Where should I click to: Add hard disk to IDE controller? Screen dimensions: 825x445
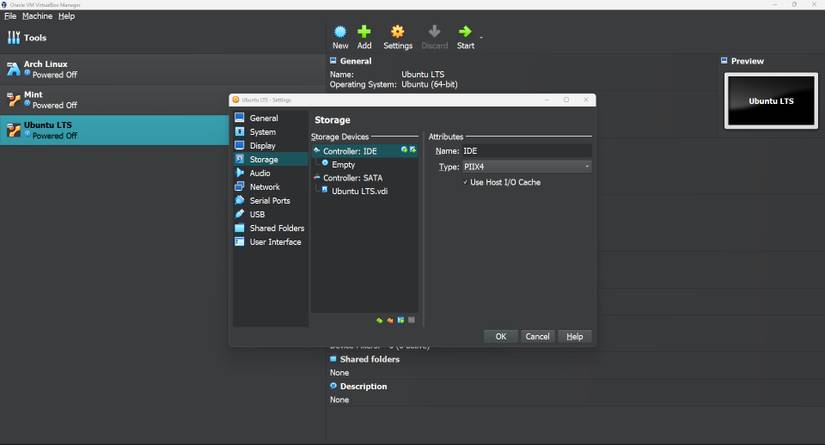[x=413, y=150]
